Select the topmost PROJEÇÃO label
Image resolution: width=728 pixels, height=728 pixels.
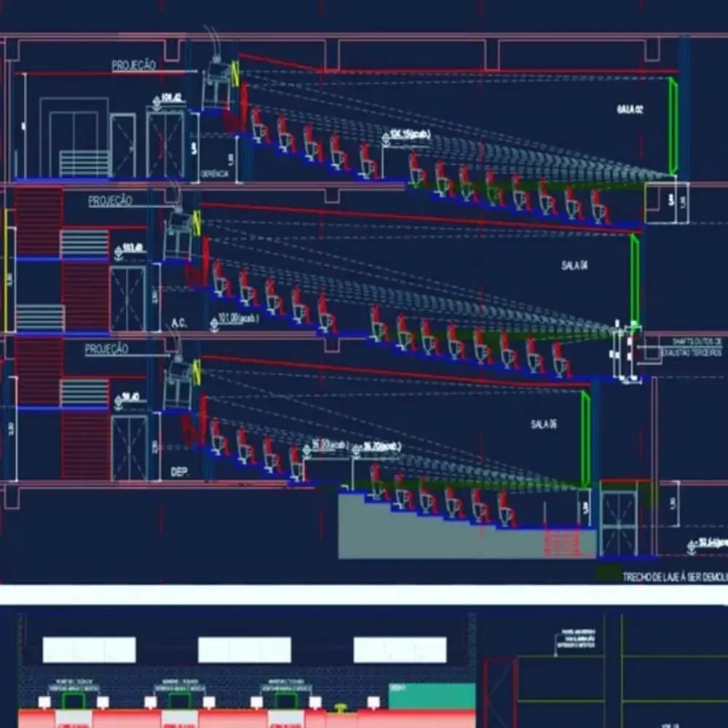133,66
